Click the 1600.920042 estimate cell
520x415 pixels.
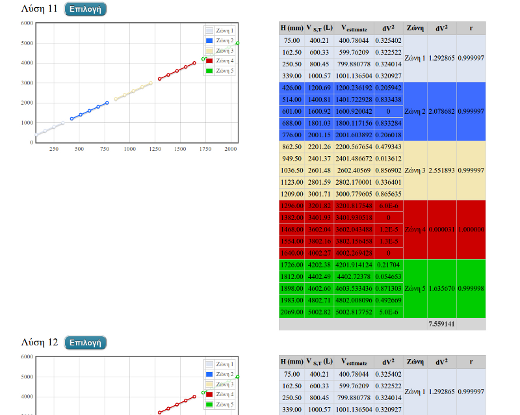(354, 111)
